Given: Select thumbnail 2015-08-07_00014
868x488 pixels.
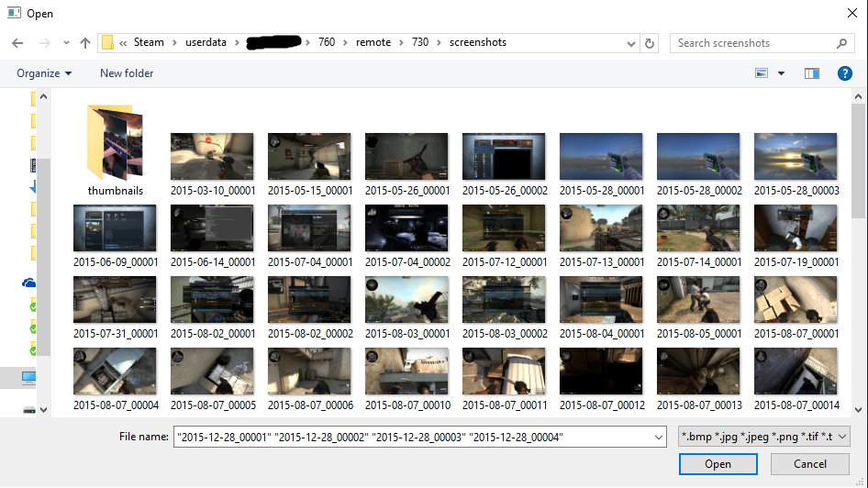Looking at the screenshot, I should pyautogui.click(x=796, y=371).
